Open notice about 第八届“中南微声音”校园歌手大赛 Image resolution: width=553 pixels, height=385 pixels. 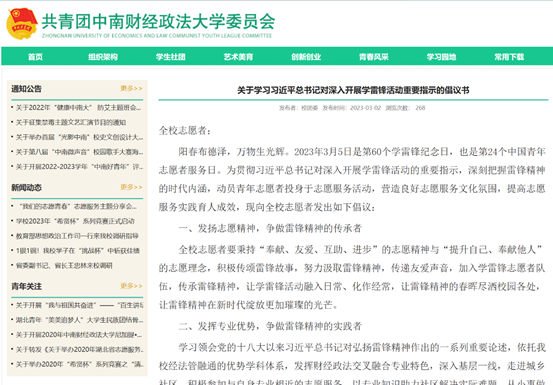[79, 152]
